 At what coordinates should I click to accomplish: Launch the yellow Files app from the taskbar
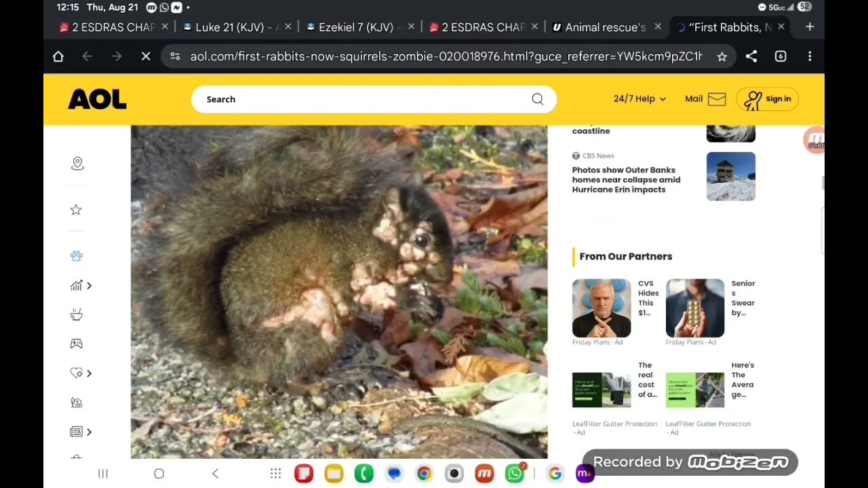pyautogui.click(x=334, y=474)
